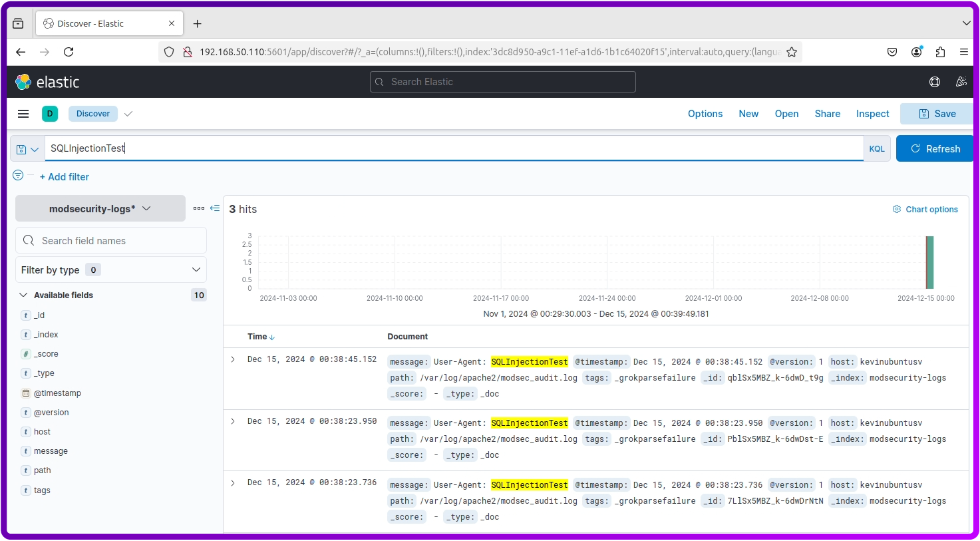Click the Discover breadcrumb
The image size is (980, 541).
click(93, 114)
